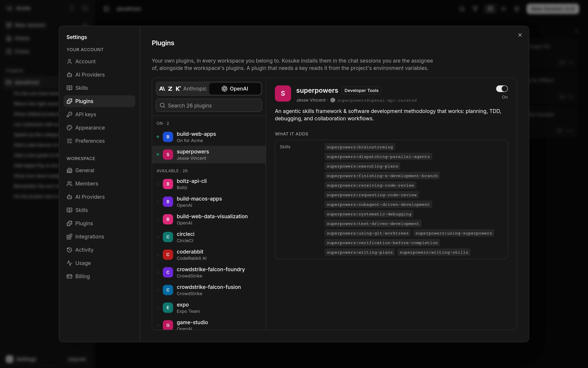
Task: Open AI Providers under Your Account
Action: pos(99,75)
